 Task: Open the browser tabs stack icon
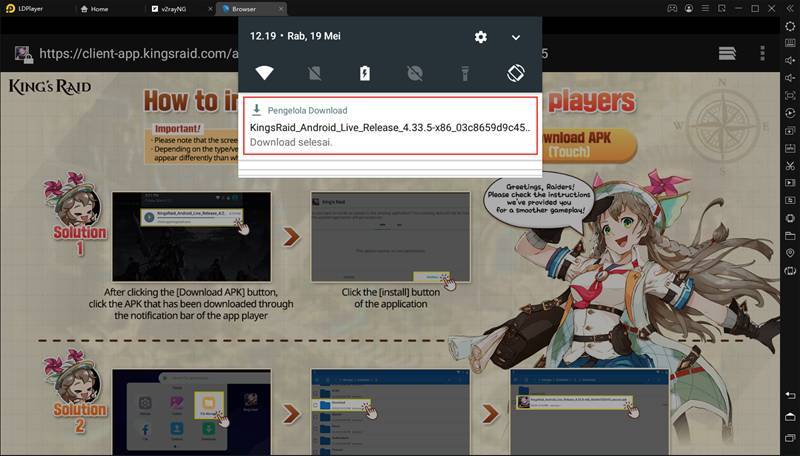[x=727, y=53]
